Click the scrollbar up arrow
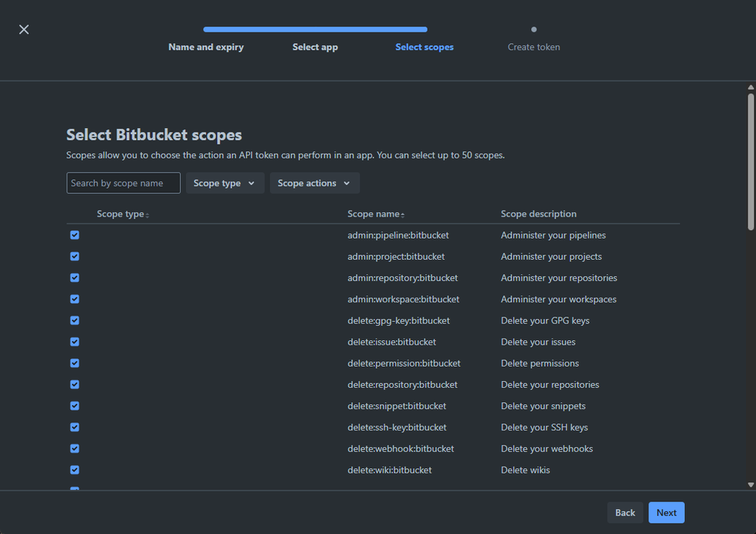Image resolution: width=756 pixels, height=534 pixels. click(x=751, y=87)
